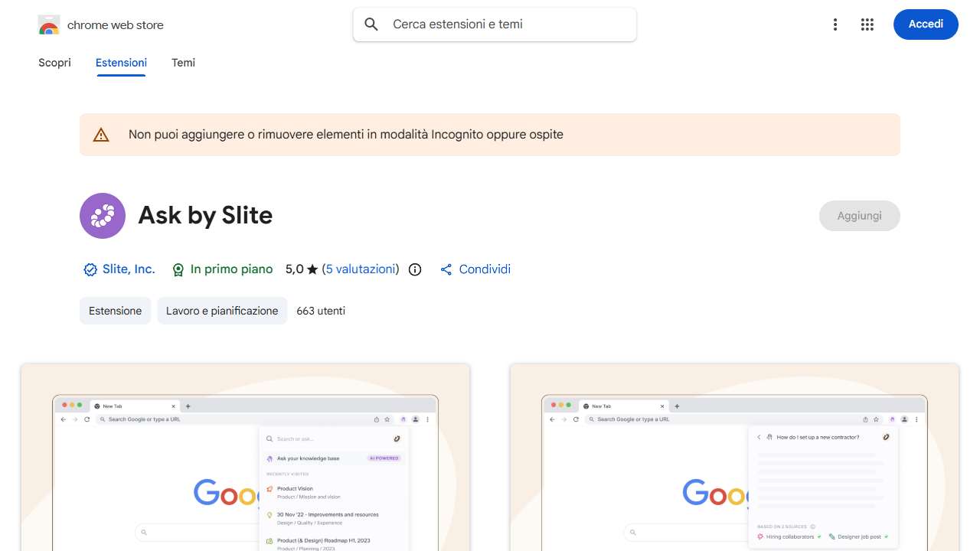This screenshot has width=980, height=551.
Task: Click the Aggiungi button
Action: point(859,216)
